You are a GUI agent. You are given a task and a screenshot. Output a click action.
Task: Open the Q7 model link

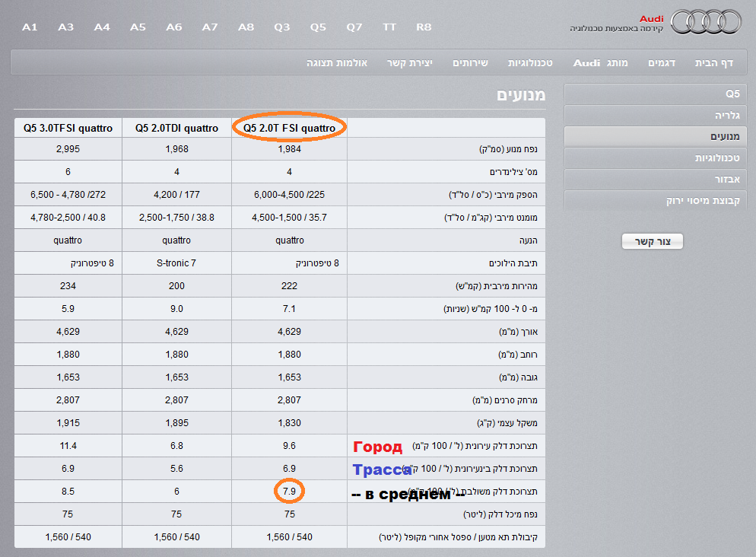[x=354, y=27]
